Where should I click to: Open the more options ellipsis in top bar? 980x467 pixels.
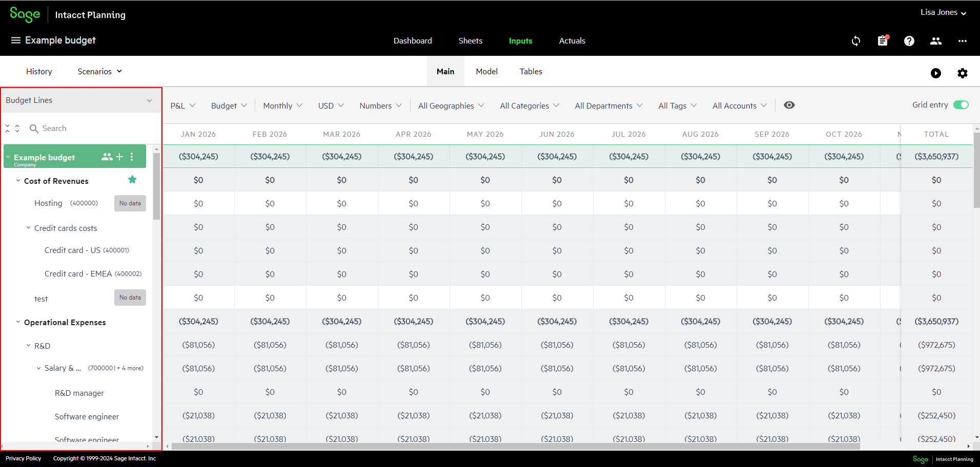click(x=963, y=41)
